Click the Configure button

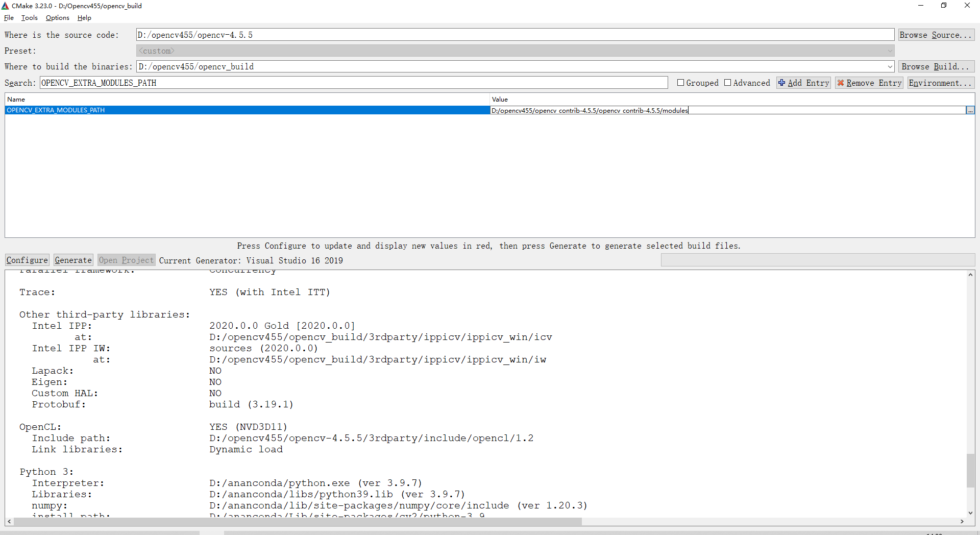pos(27,260)
